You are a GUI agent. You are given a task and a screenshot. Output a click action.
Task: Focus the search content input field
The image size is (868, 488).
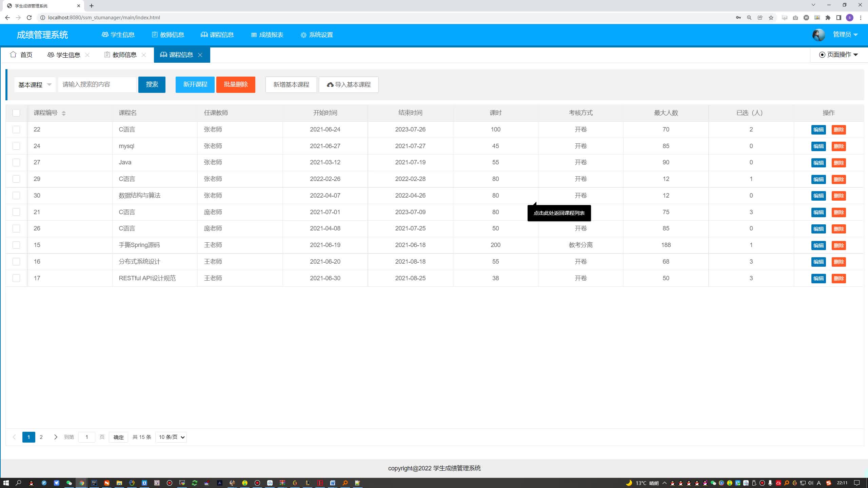(x=97, y=85)
